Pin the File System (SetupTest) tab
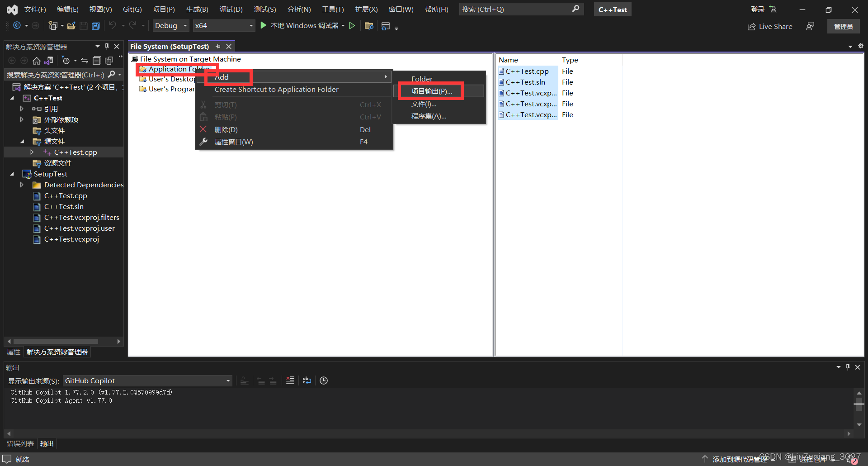 coord(218,46)
